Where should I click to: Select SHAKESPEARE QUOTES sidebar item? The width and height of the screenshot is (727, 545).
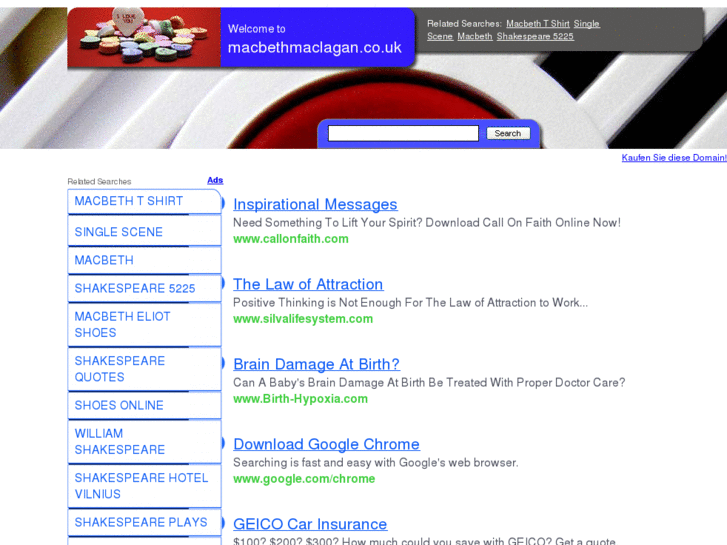coord(144,369)
